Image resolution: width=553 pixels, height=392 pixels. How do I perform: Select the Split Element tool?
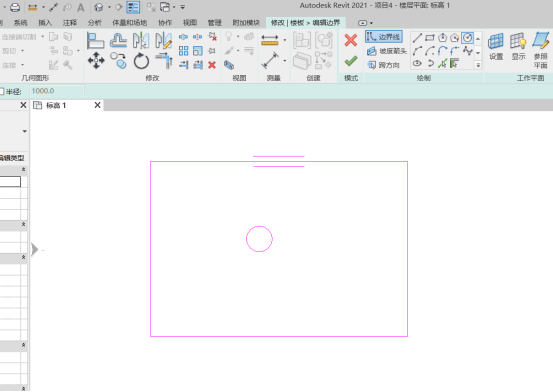point(183,37)
